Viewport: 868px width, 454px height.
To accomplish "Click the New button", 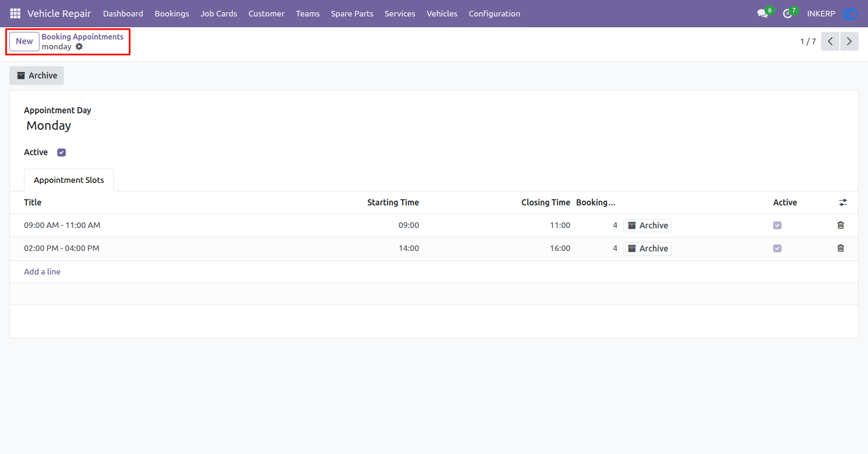I will (24, 41).
